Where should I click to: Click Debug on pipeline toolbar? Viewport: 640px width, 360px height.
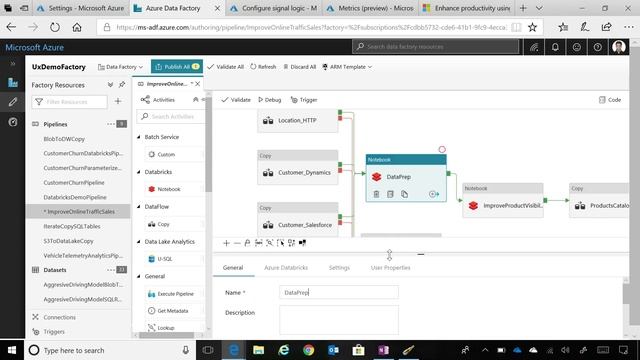(x=269, y=100)
